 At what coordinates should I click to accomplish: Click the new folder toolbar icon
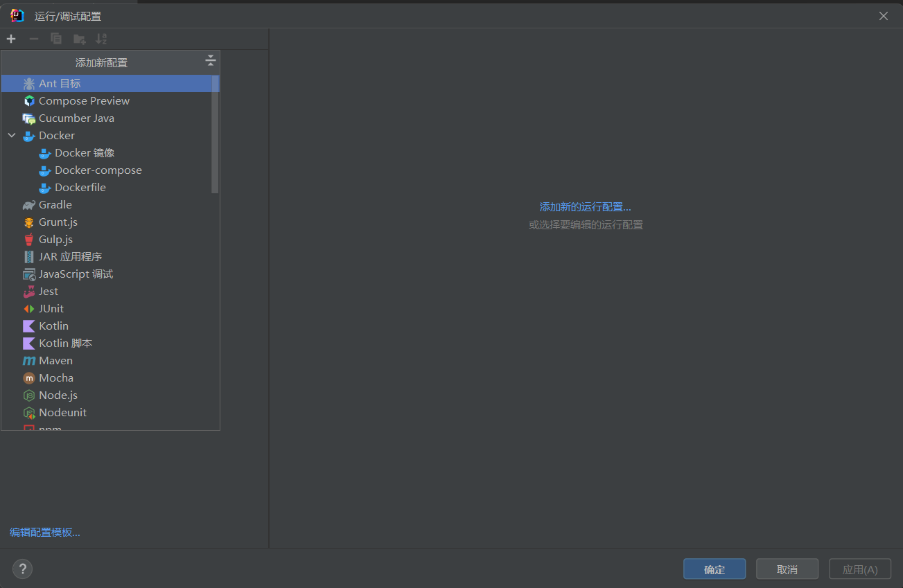pos(80,39)
